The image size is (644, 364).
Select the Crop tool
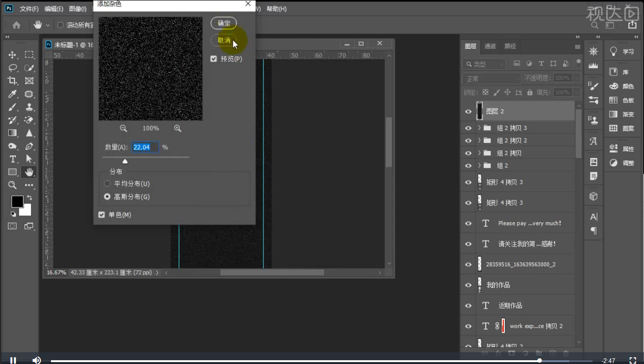point(13,81)
